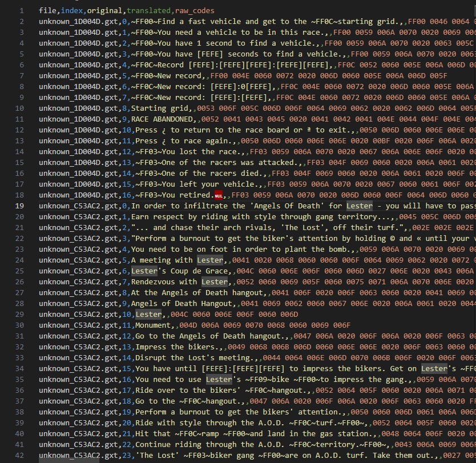
Task: Click hex codes on line 30
Action: click(265, 325)
